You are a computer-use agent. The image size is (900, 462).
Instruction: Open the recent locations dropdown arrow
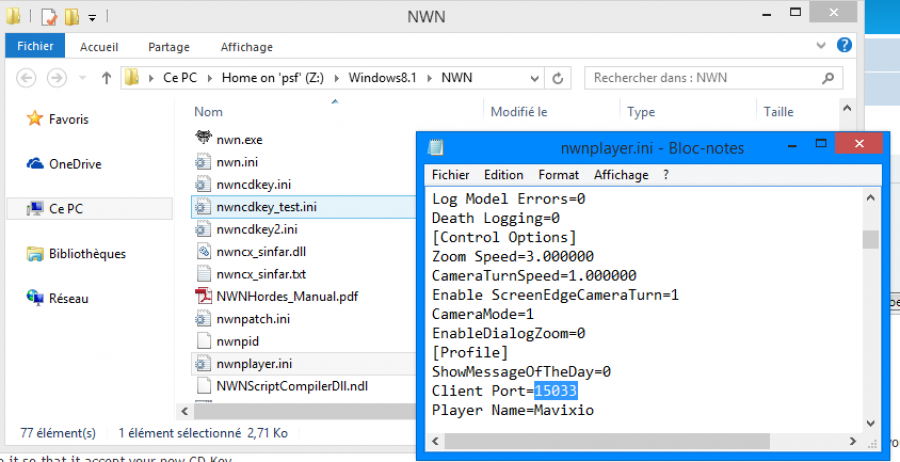[82, 77]
